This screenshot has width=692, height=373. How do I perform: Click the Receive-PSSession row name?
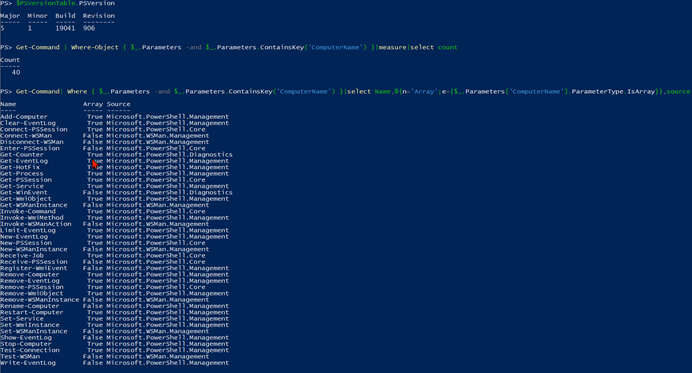34,262
